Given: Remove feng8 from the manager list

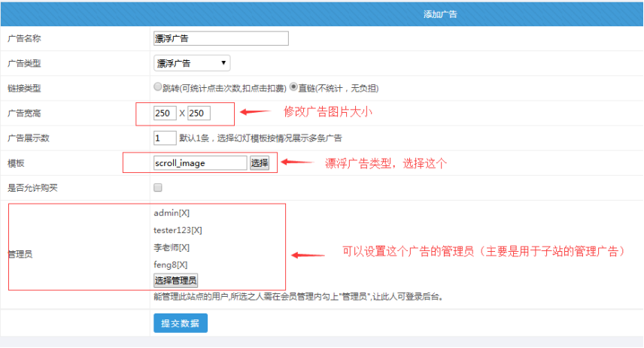Looking at the screenshot, I should 181,265.
